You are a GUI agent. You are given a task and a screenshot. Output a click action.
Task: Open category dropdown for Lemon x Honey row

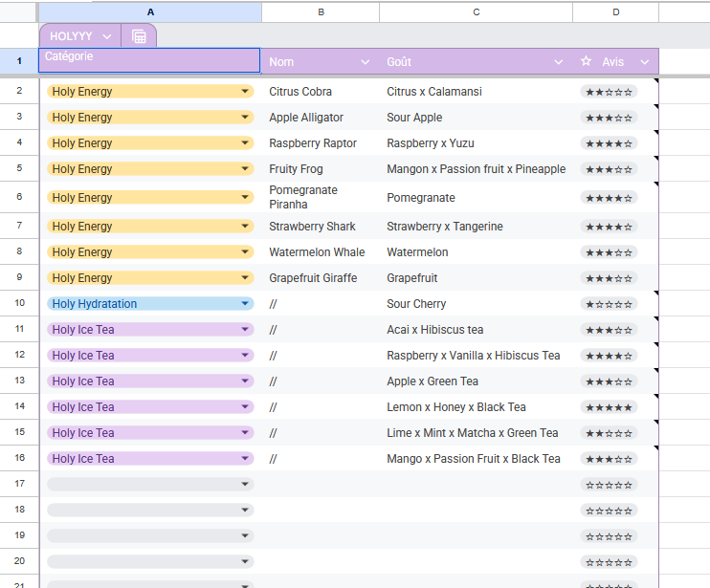(x=245, y=406)
